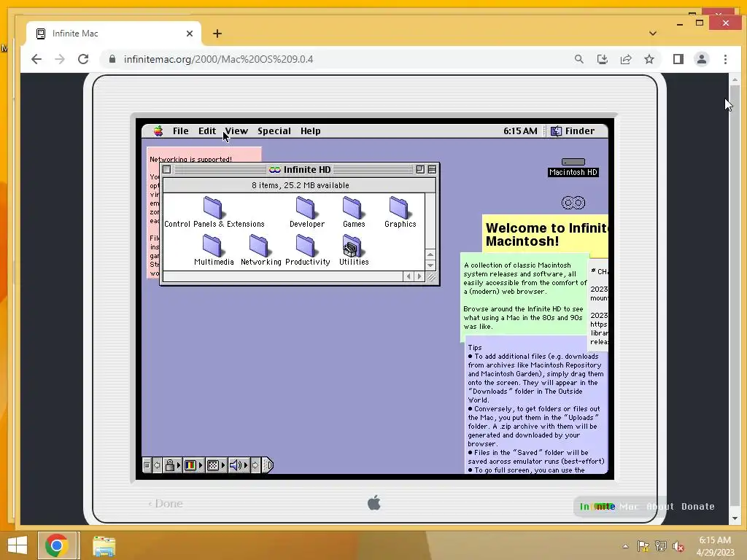Open the Finder application menu
This screenshot has width=747, height=560.
point(573,131)
